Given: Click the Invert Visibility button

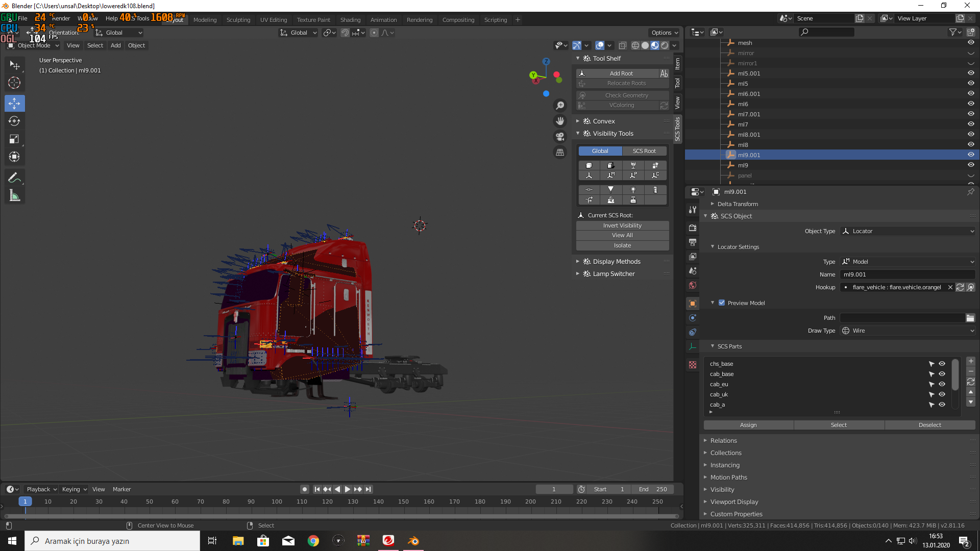Looking at the screenshot, I should pyautogui.click(x=622, y=226).
